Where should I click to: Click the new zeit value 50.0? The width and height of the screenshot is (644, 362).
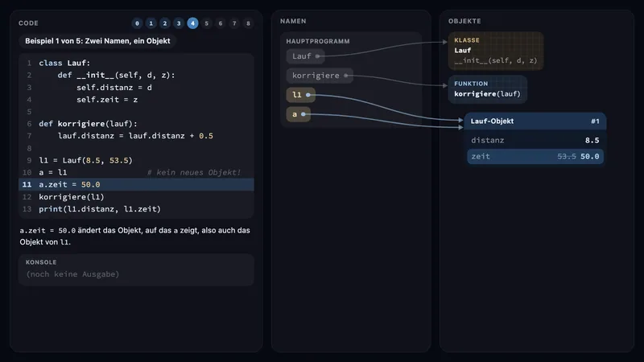(x=590, y=156)
